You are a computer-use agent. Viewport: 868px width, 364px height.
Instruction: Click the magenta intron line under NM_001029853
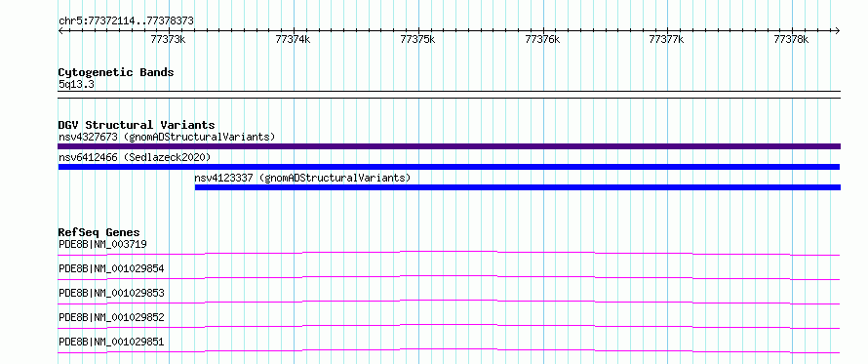(x=449, y=301)
